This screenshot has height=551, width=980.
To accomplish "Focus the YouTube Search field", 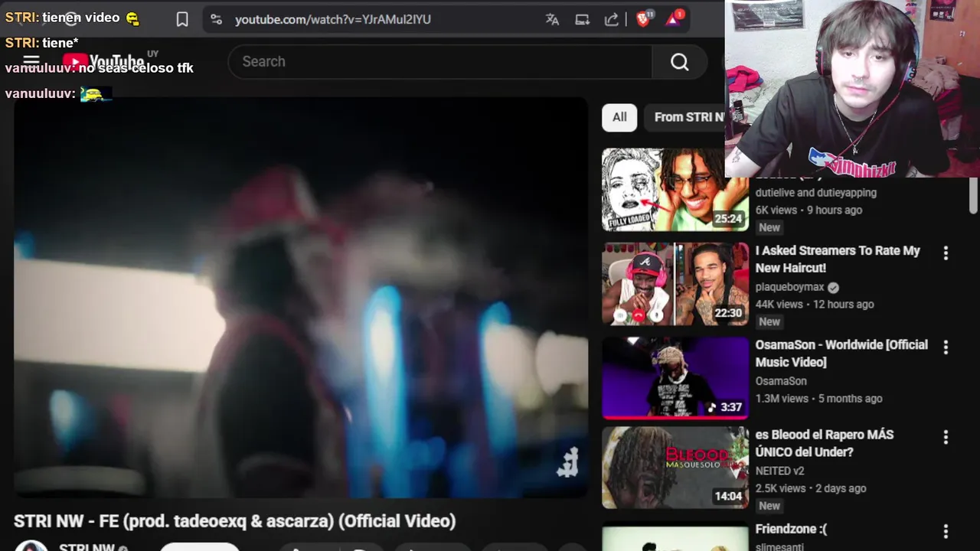I will click(x=440, y=62).
